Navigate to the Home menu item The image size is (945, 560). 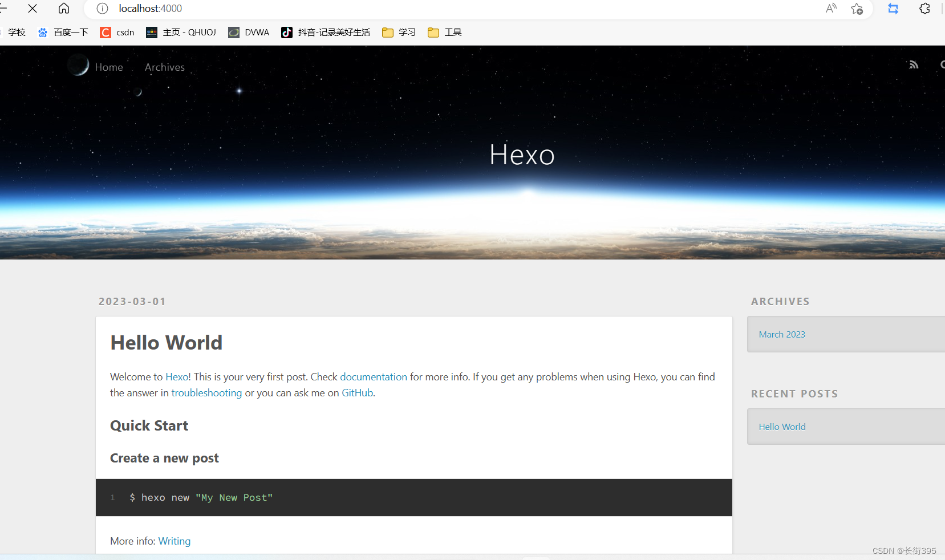click(109, 67)
